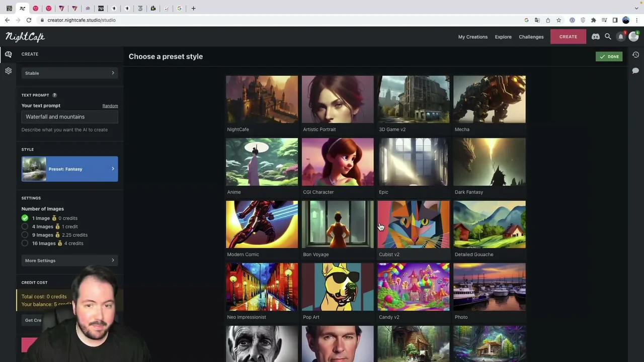The height and width of the screenshot is (362, 644).
Task: Open the Discord icon in header
Action: pyautogui.click(x=596, y=37)
